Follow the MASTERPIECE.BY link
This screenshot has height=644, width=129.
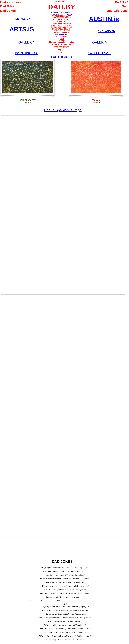tap(62, 34)
